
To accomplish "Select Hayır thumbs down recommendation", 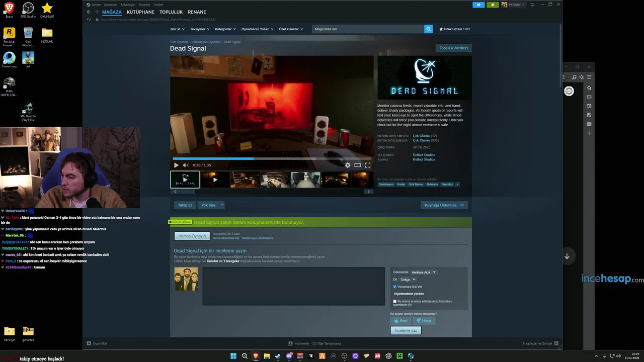I will tap(424, 321).
